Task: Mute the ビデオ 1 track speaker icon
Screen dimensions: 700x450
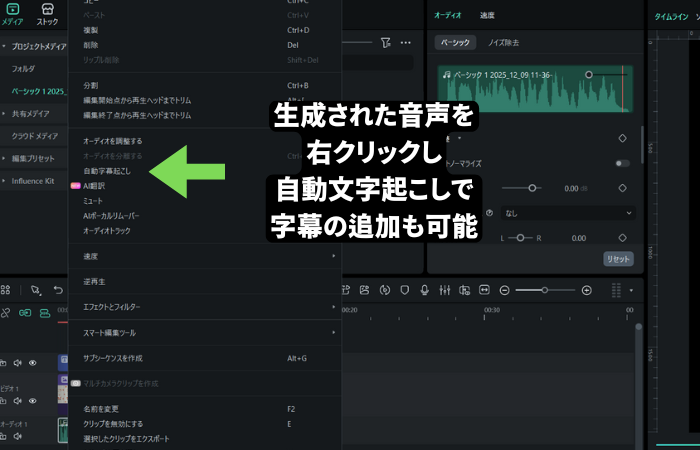Action: click(17, 401)
